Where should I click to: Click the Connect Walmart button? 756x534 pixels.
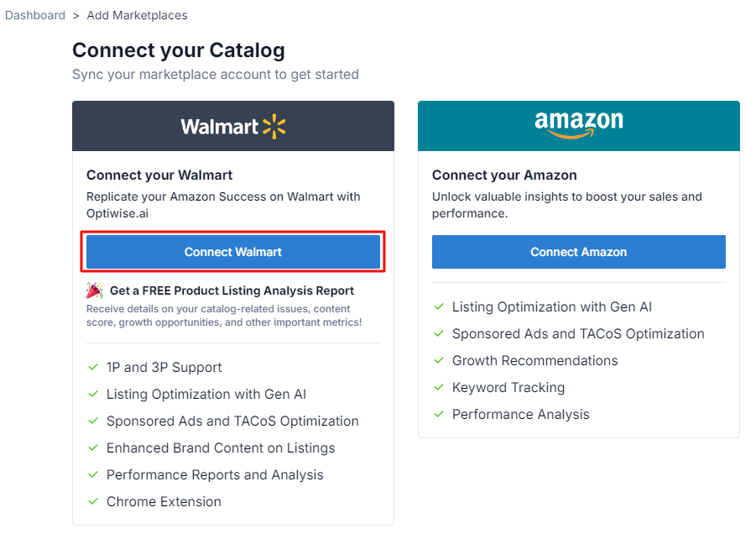click(233, 252)
